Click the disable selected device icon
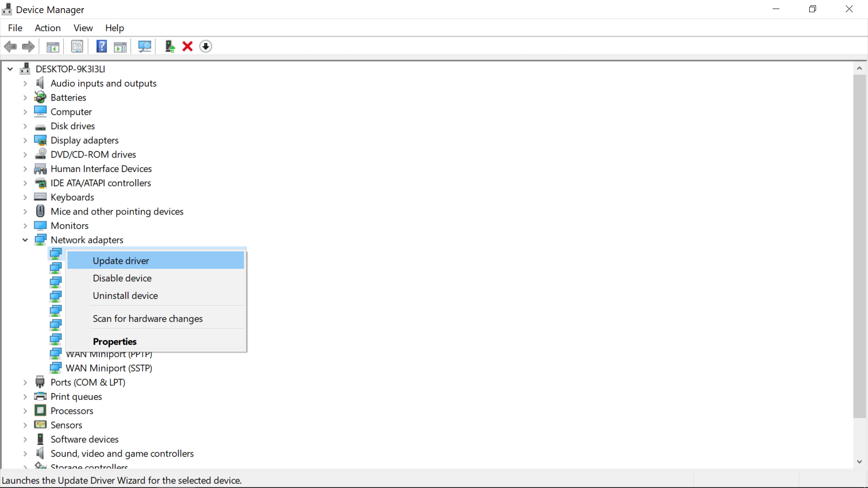The width and height of the screenshot is (868, 488). 206,46
